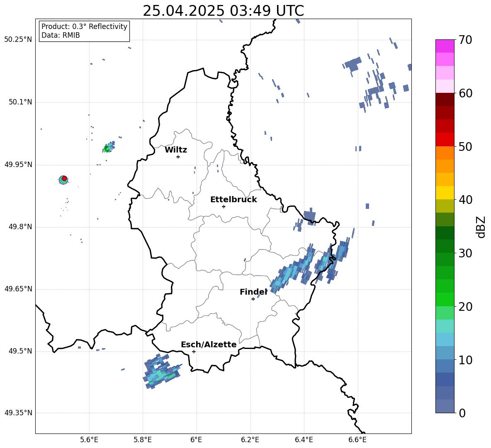
Task: Click the Esch/Alzette location cross marker
Action: [194, 351]
